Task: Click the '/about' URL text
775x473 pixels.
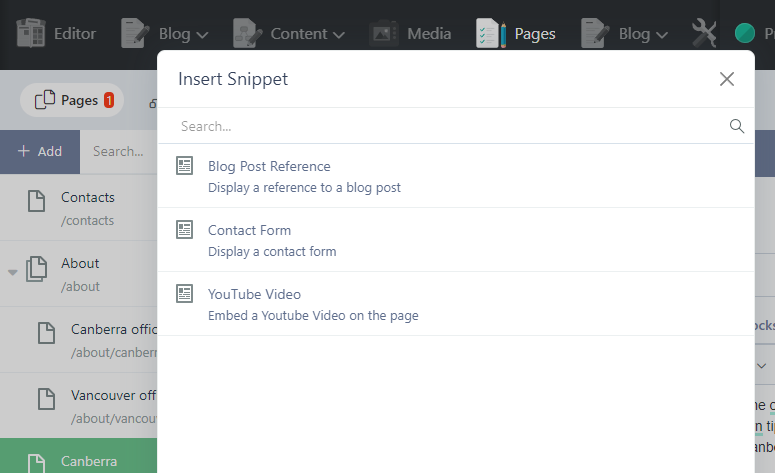Action: coord(80,287)
